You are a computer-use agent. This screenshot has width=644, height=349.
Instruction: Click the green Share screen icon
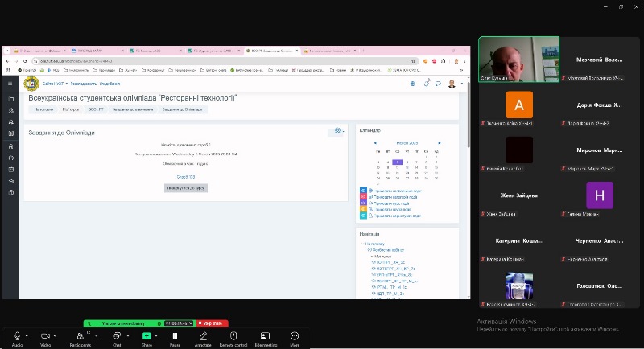click(147, 335)
